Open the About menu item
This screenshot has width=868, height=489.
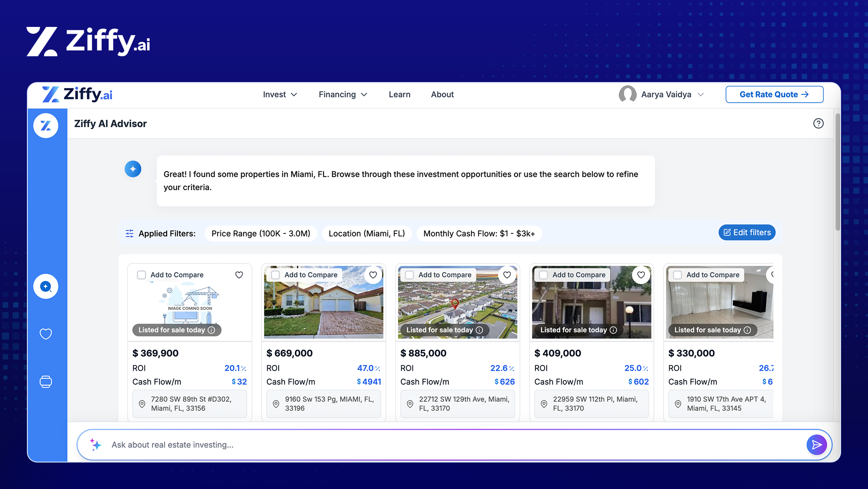442,94
